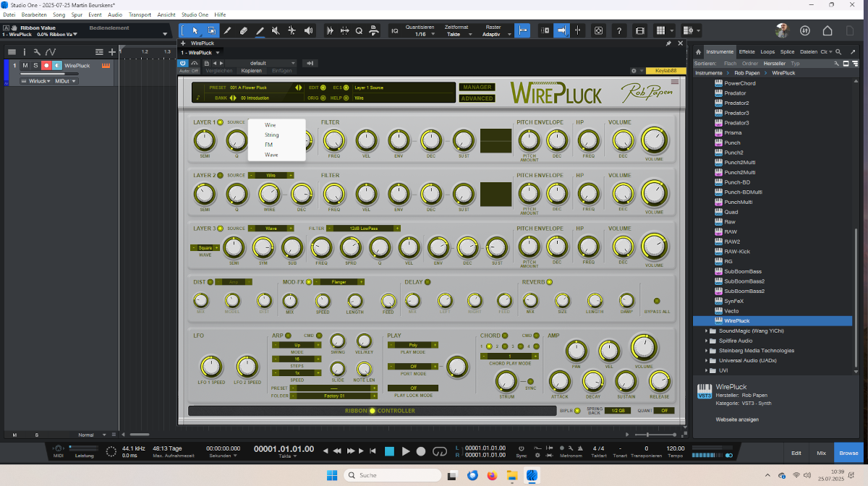This screenshot has height=486, width=868.
Task: Select the eraser tool
Action: [244, 30]
